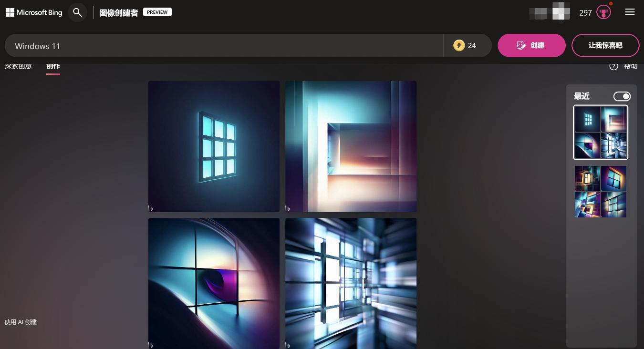Click the 297 rewards points count
Image resolution: width=644 pixels, height=349 pixels.
pyautogui.click(x=585, y=13)
